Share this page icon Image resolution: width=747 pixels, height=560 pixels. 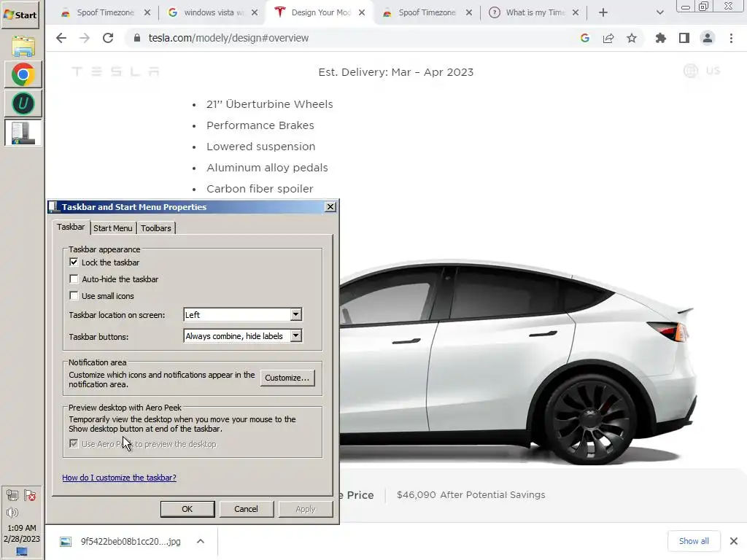pyautogui.click(x=608, y=38)
